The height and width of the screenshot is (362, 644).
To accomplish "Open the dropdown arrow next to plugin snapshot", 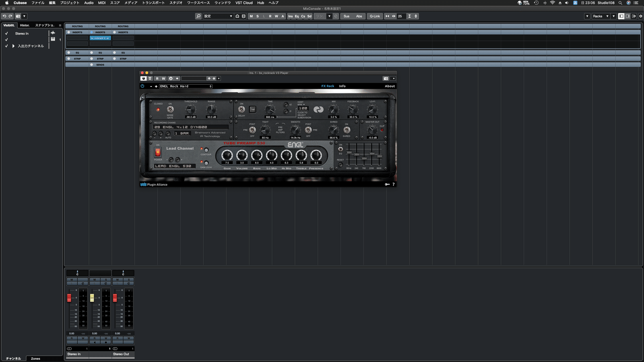I will (393, 78).
